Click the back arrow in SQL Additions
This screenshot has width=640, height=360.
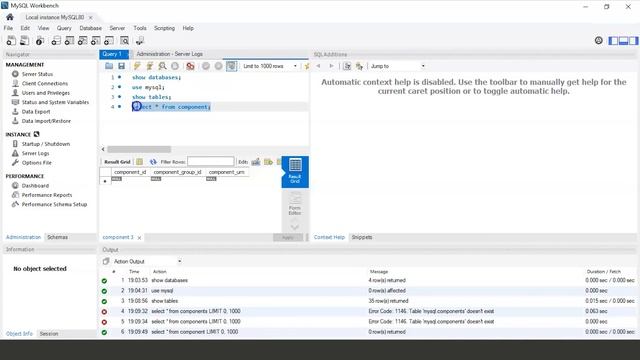tap(318, 66)
